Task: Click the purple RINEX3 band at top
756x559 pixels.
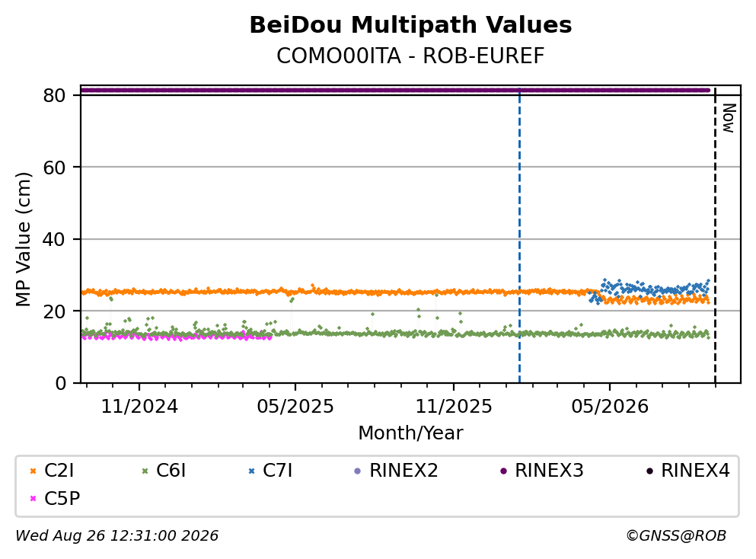Action: coord(395,90)
